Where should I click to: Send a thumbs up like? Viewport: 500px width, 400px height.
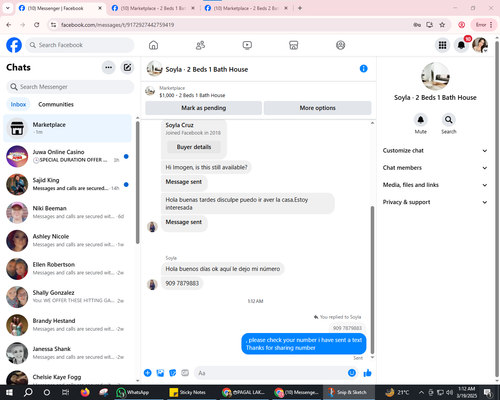point(367,373)
